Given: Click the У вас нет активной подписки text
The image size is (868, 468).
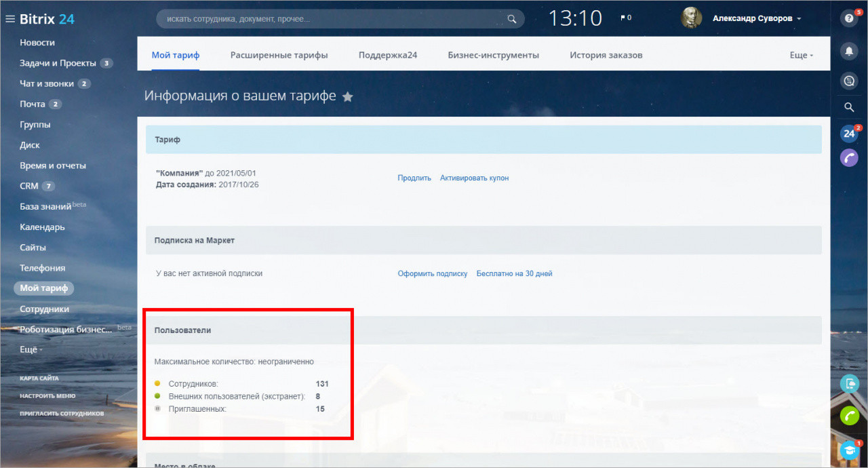Looking at the screenshot, I should click(209, 273).
